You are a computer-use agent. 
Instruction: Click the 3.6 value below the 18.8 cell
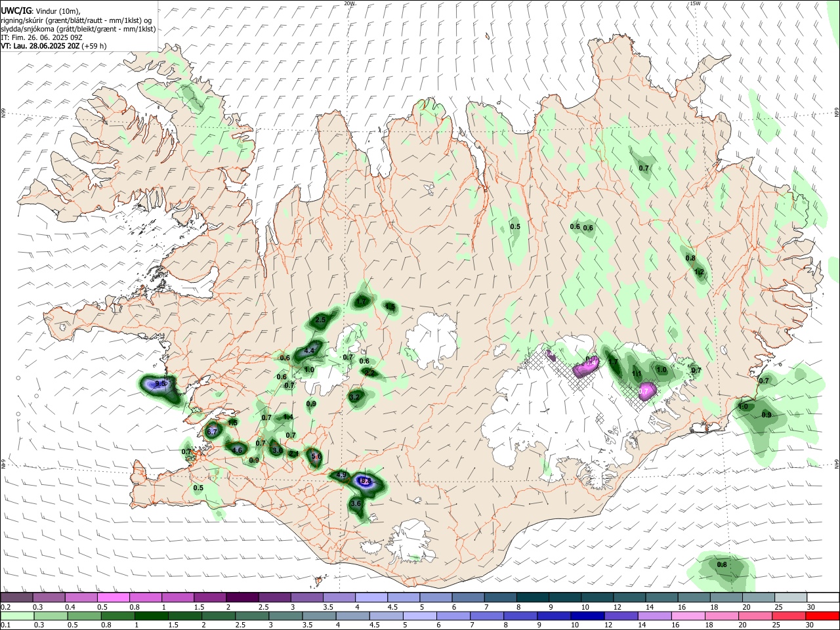[x=356, y=503]
